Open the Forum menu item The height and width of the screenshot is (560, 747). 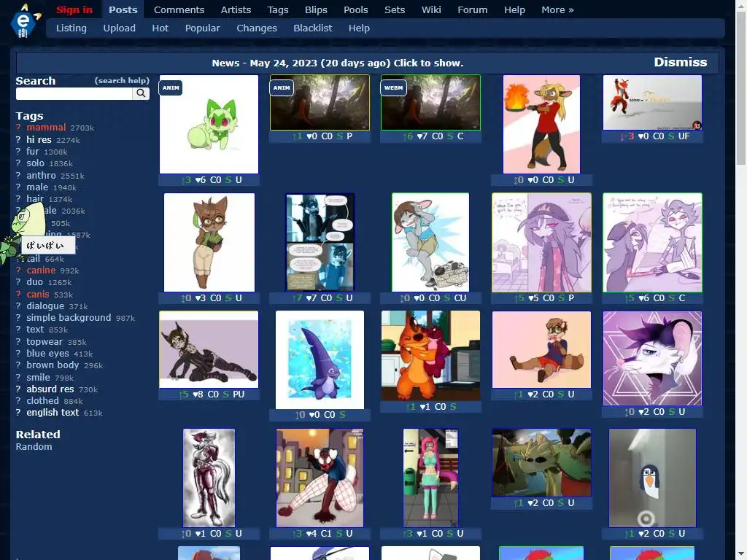click(x=473, y=9)
